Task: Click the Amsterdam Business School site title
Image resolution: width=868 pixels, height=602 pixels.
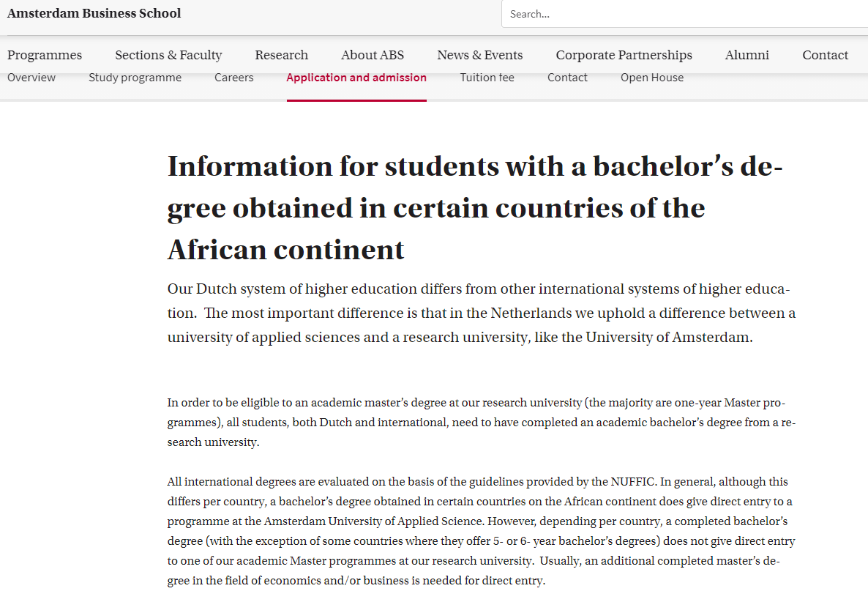Action: [x=94, y=13]
